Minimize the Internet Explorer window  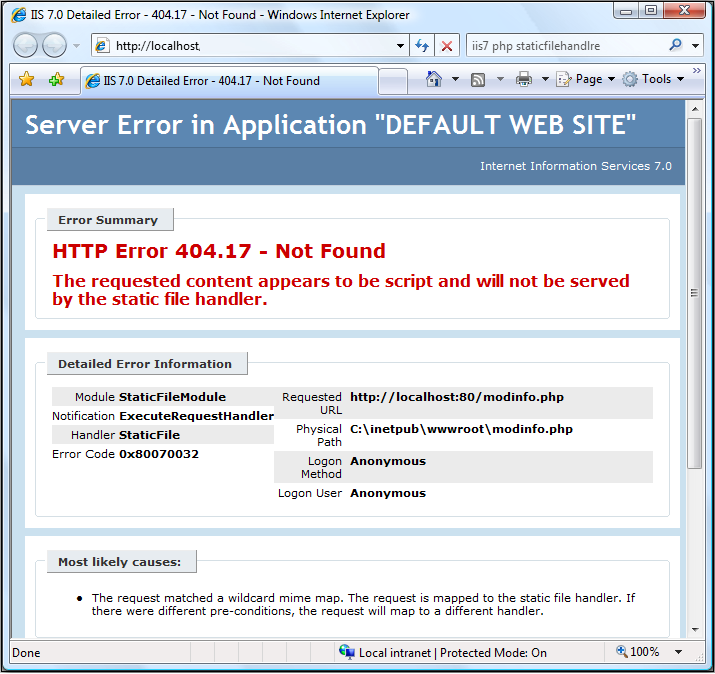[626, 11]
